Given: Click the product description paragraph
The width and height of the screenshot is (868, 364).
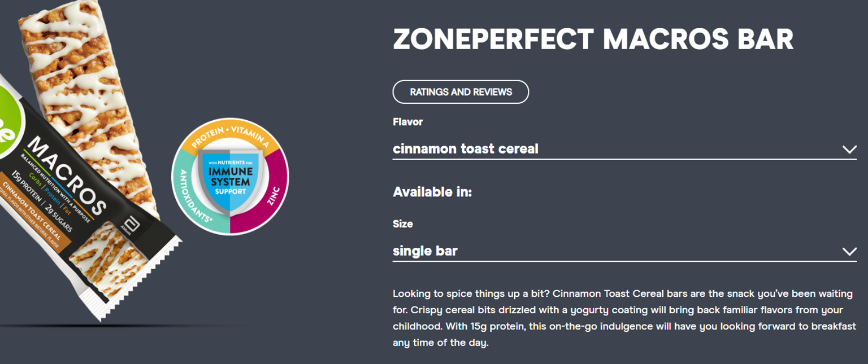Looking at the screenshot, I should [624, 318].
